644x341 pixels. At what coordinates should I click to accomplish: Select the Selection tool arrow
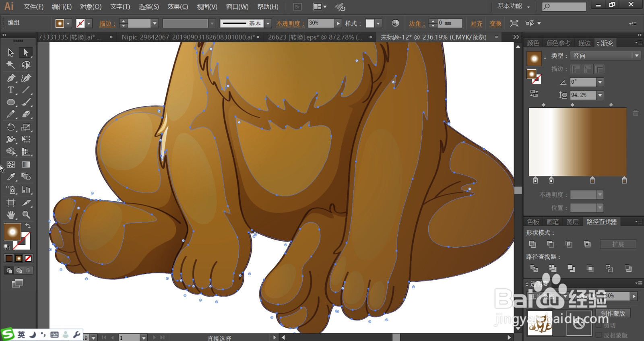click(11, 52)
